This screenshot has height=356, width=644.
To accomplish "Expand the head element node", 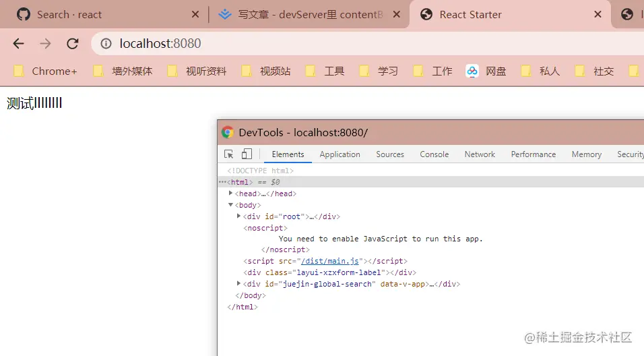I will click(x=230, y=194).
